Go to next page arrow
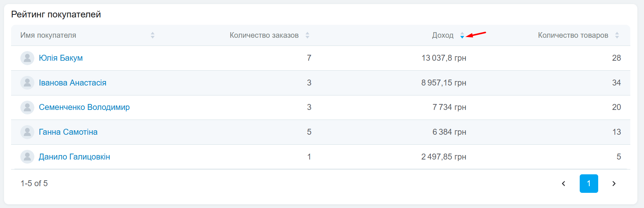644x208 pixels. point(614,184)
